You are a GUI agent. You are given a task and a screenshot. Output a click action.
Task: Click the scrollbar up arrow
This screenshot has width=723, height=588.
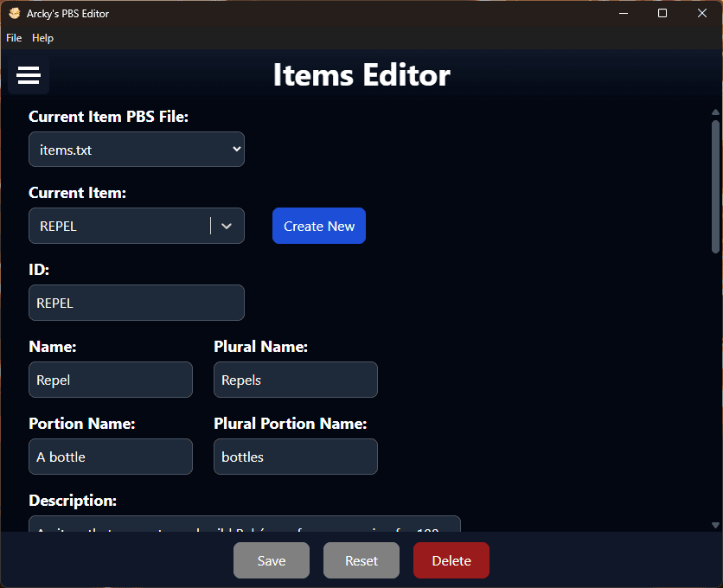[715, 112]
